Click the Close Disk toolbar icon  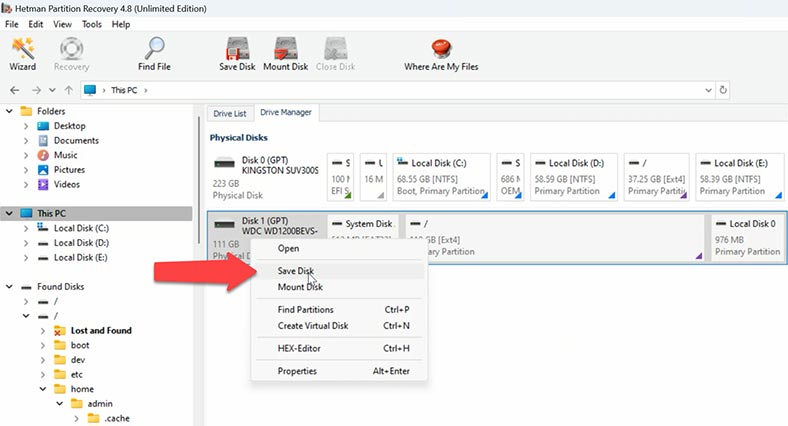[x=335, y=54]
